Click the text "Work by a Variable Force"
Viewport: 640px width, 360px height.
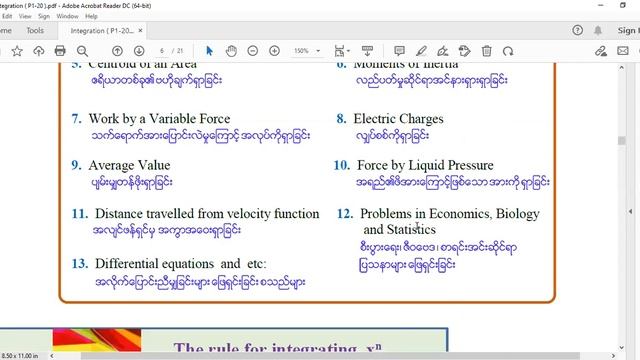tap(159, 119)
